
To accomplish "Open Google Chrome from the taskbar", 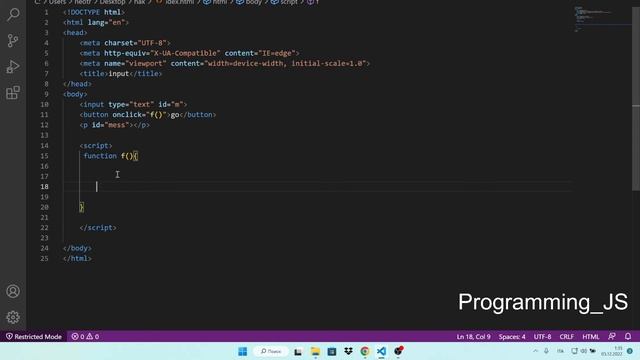I will coord(364,351).
